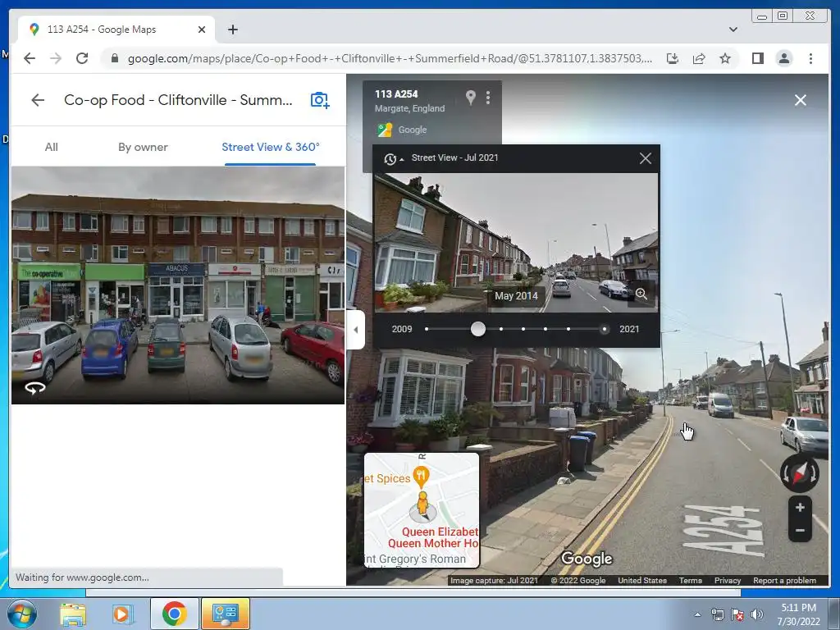Viewport: 840px width, 630px height.
Task: Open the Privacy link
Action: click(x=727, y=580)
